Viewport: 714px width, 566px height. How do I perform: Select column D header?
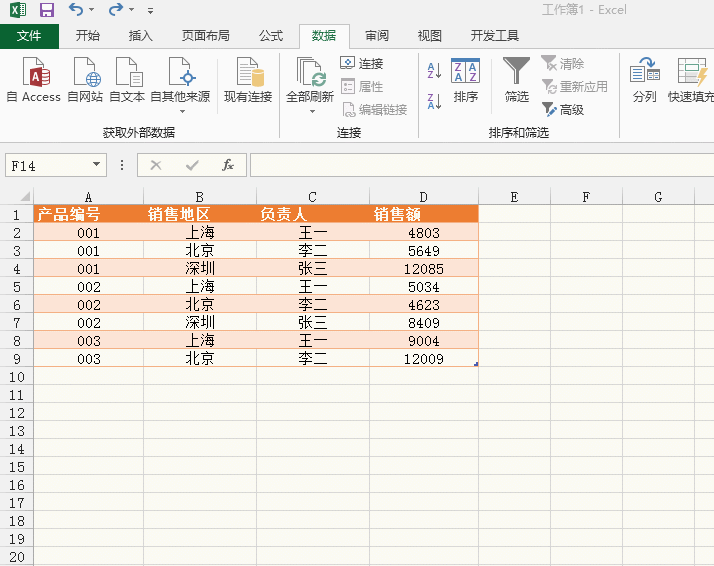coord(423,197)
